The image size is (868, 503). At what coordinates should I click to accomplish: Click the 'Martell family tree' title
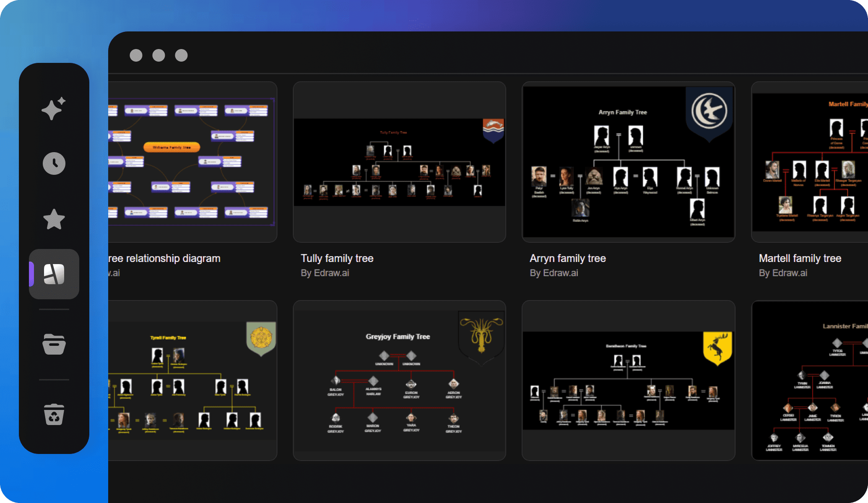coord(800,258)
